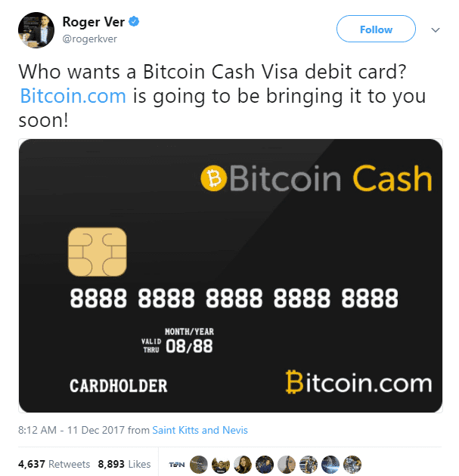
Task: Follow Roger Ver
Action: (x=376, y=29)
